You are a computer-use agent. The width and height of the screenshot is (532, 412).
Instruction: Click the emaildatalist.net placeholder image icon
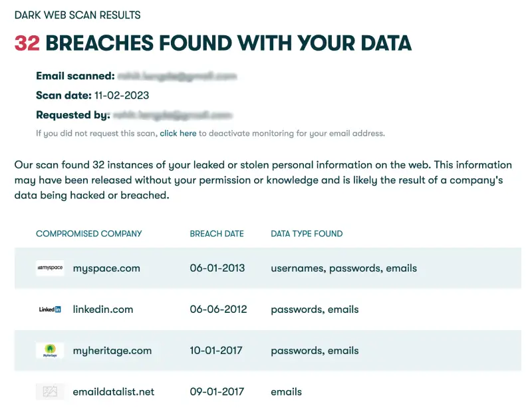(x=50, y=392)
